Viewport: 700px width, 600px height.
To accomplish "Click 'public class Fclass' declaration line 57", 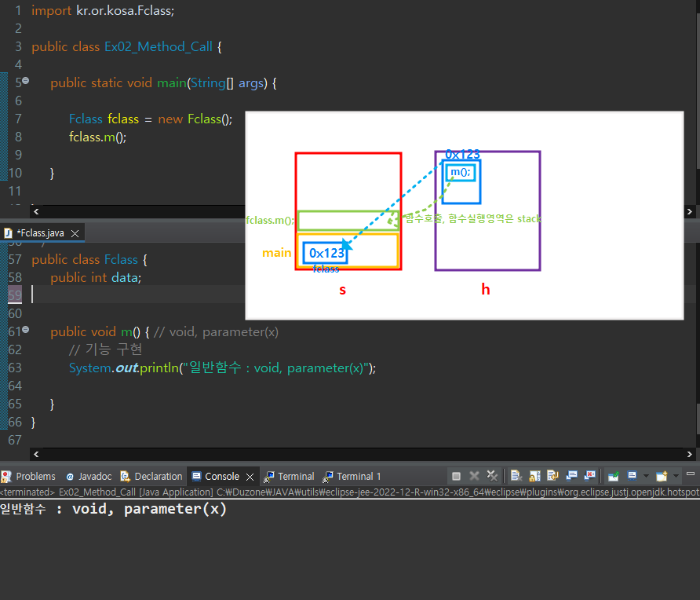I will (89, 260).
